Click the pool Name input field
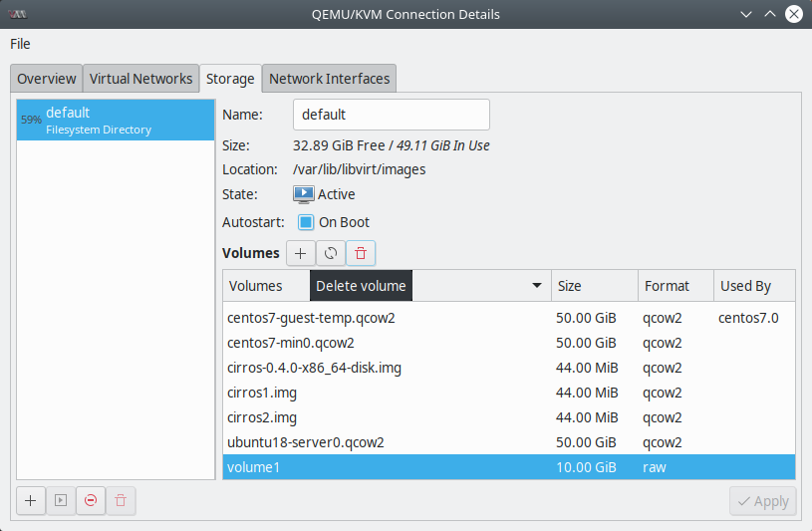Viewport: 812px width, 531px height. 392,115
